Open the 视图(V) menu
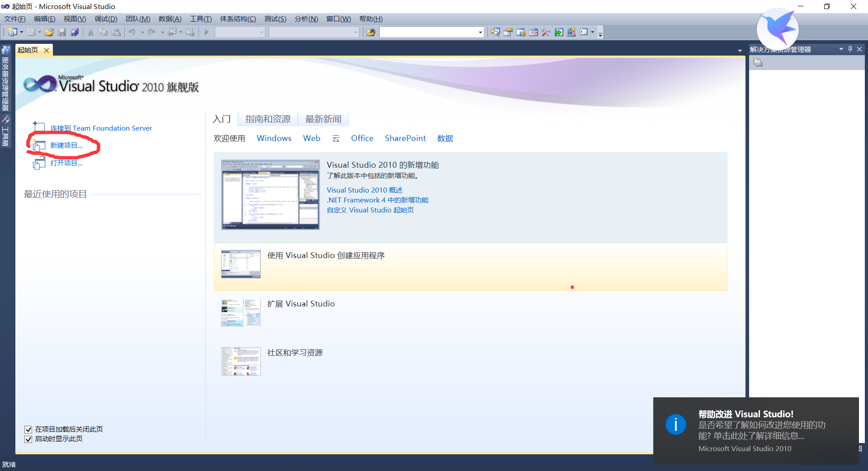Screen dimensions: 868x471 tap(75, 19)
